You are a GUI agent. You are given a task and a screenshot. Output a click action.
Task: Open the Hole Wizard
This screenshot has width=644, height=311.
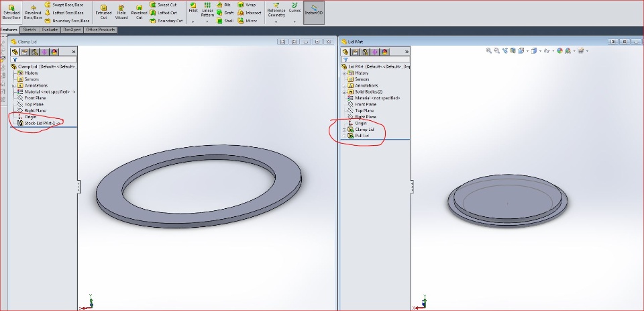(121, 12)
